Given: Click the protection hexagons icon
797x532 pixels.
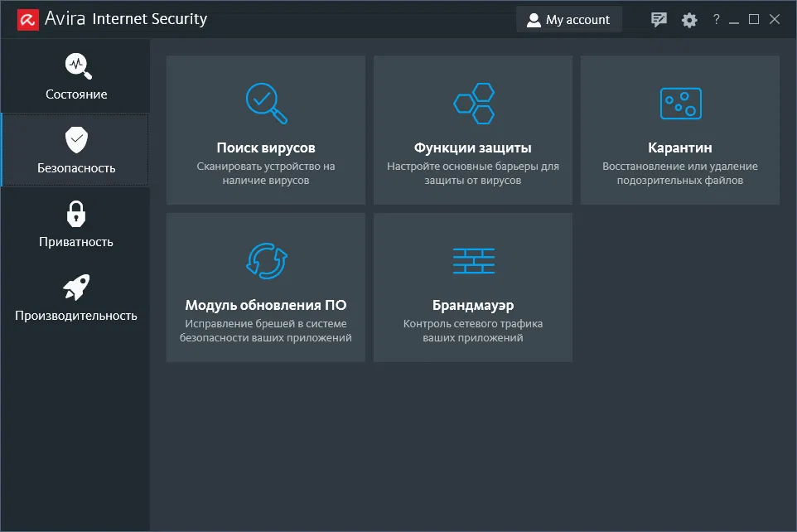Looking at the screenshot, I should [473, 103].
